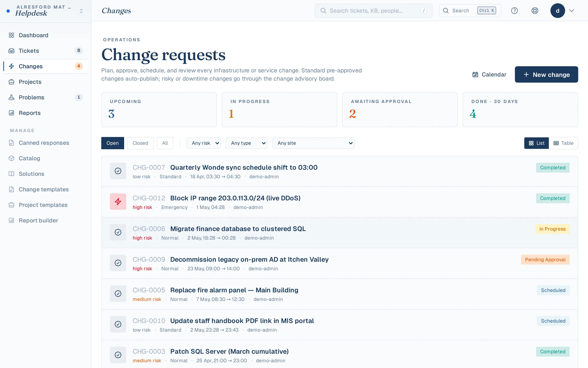
Task: Expand the organization switcher chevrons
Action: [x=81, y=11]
